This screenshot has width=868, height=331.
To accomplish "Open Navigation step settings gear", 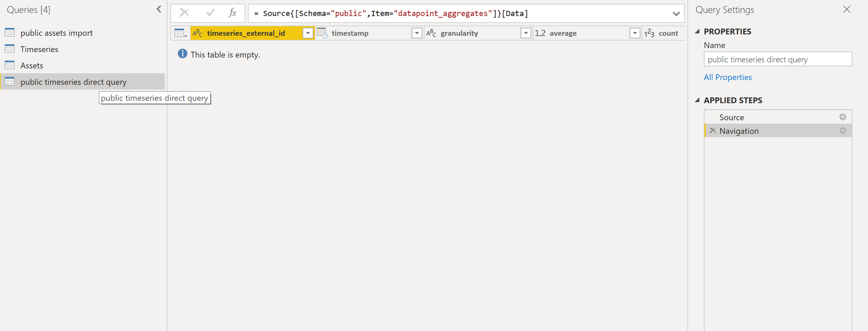I will coord(843,131).
